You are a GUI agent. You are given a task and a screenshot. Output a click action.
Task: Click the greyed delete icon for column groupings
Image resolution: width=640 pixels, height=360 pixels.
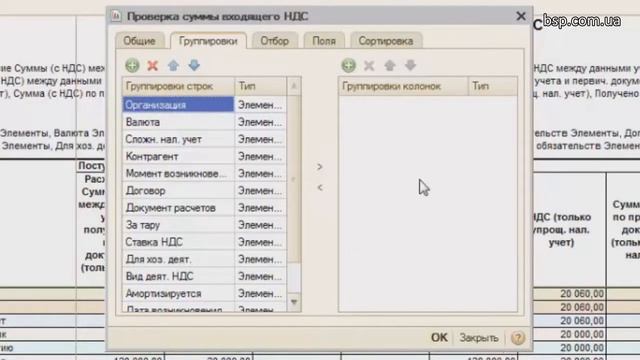[369, 65]
